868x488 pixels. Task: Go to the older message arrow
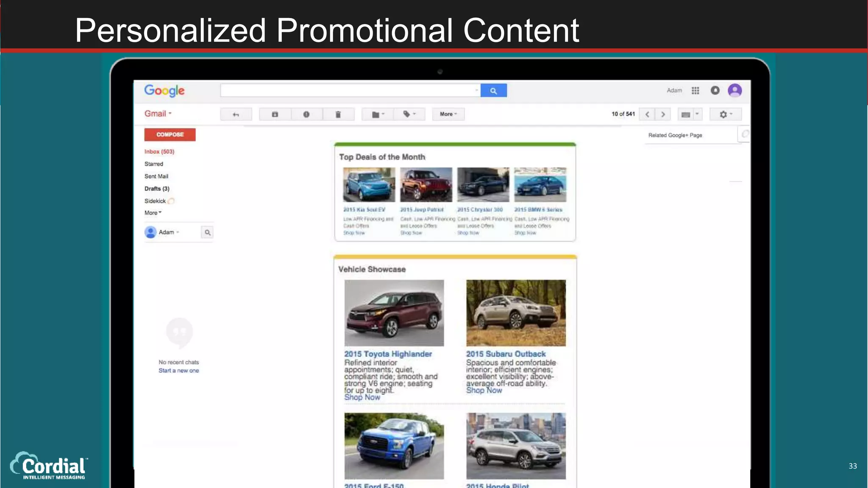coord(663,114)
